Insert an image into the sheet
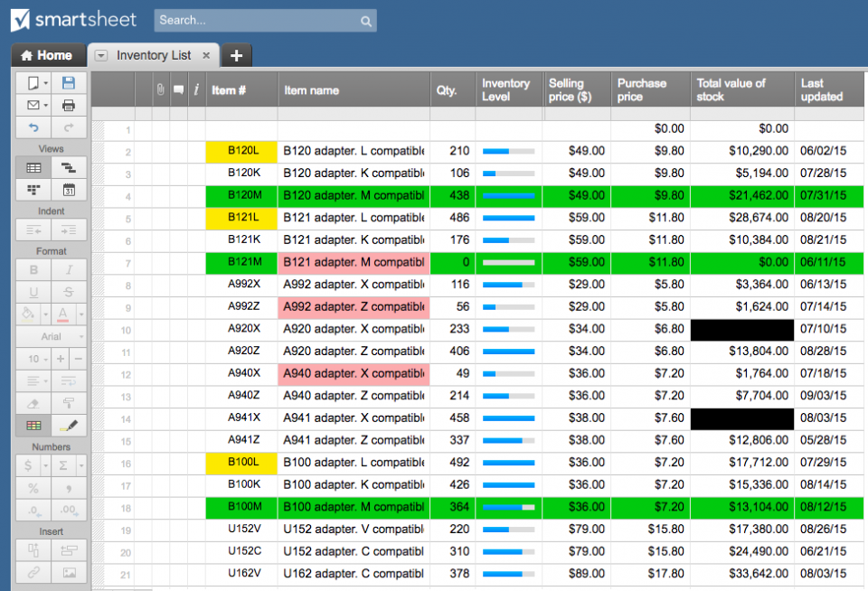This screenshot has height=591, width=868. pyautogui.click(x=69, y=570)
